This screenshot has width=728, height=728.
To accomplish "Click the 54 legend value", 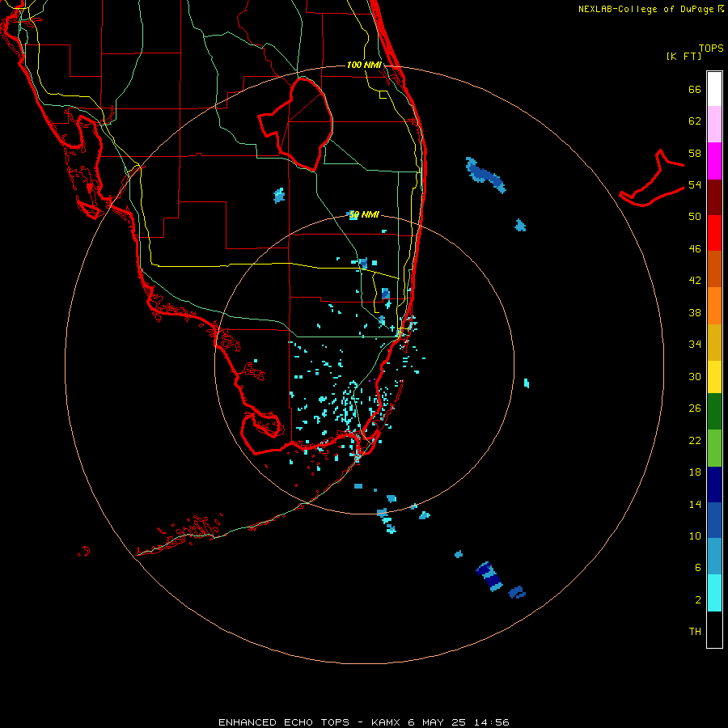I will tap(695, 184).
